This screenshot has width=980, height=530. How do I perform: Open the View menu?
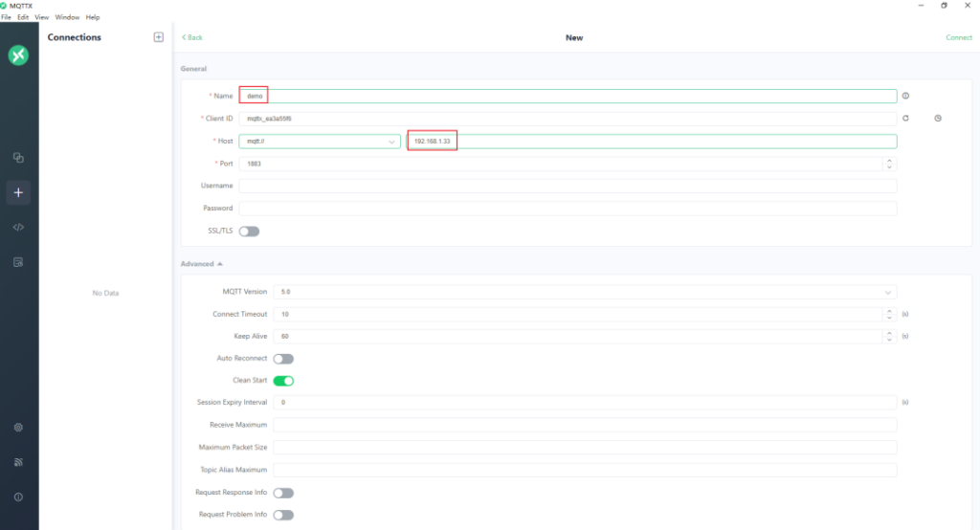tap(42, 17)
